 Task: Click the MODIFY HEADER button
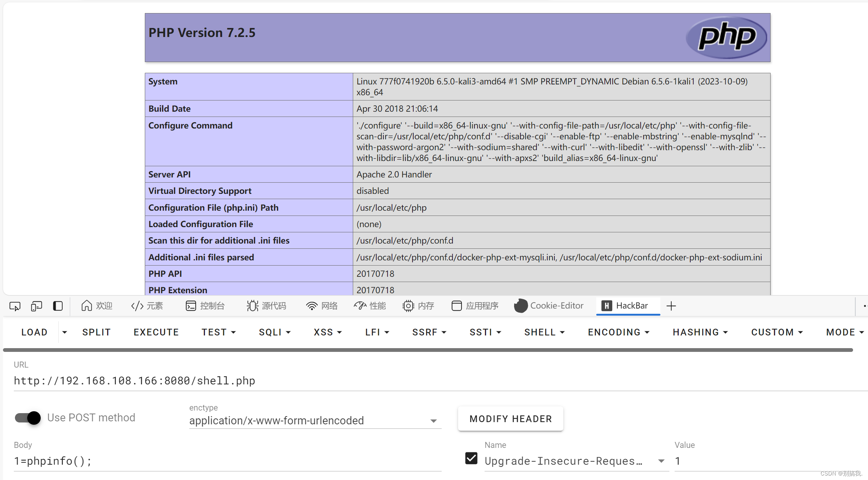511,419
